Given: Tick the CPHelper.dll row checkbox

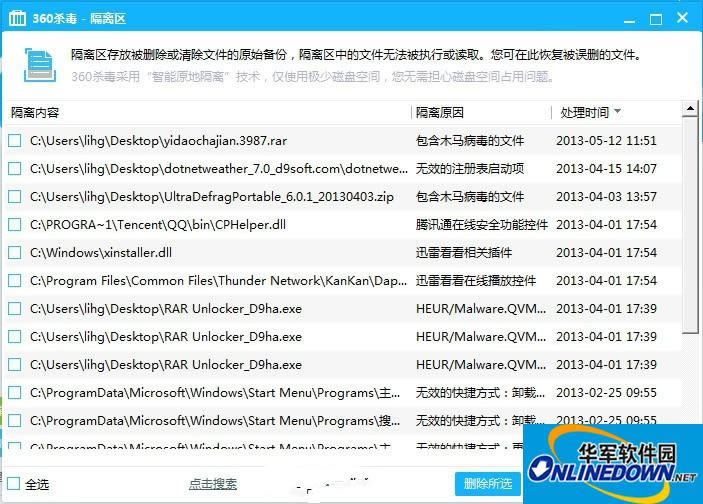Looking at the screenshot, I should click(14, 225).
